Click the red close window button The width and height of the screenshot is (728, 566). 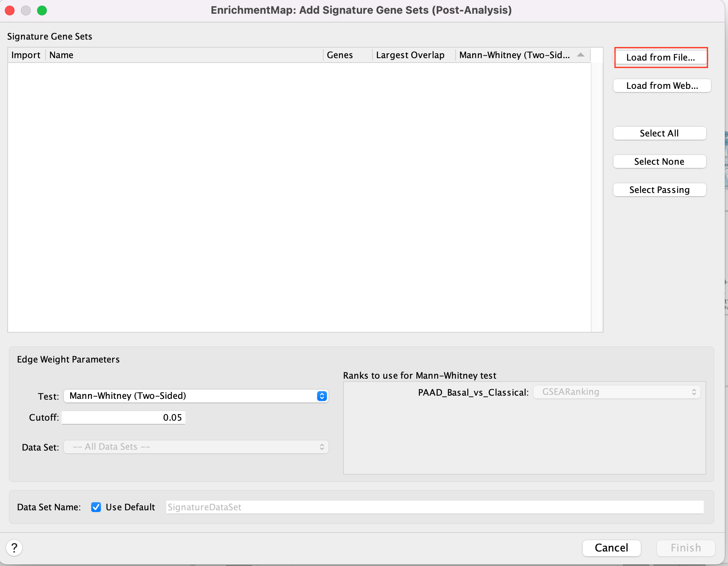coord(10,10)
